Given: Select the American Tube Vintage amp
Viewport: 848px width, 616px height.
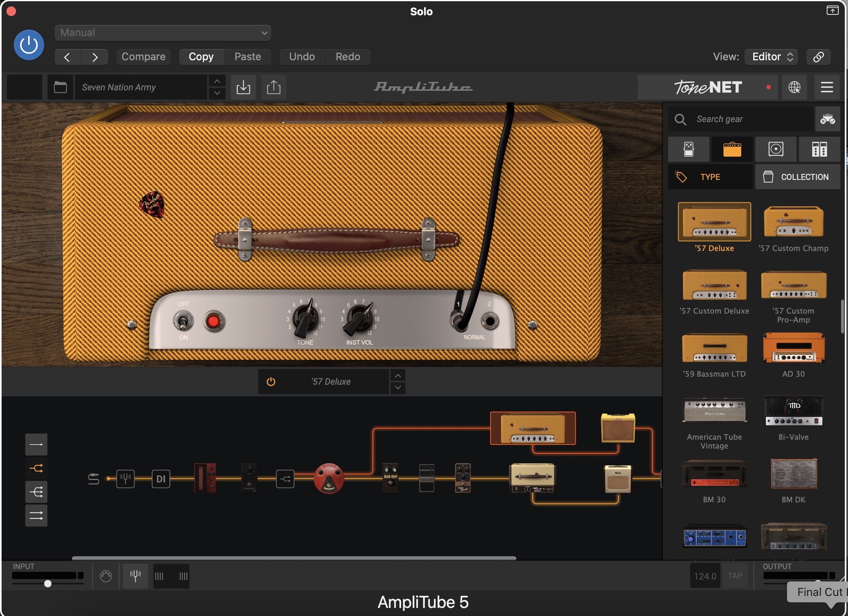Looking at the screenshot, I should coord(714,410).
